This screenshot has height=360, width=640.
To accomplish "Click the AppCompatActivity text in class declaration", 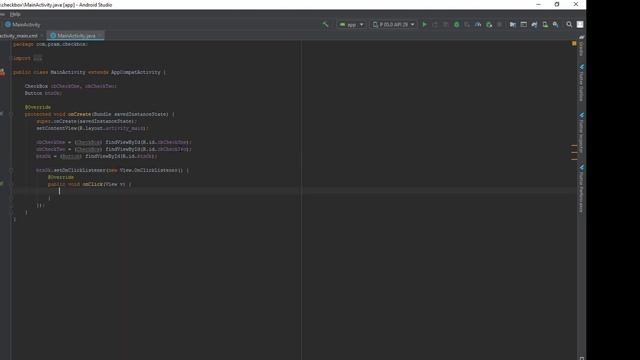I will click(136, 72).
